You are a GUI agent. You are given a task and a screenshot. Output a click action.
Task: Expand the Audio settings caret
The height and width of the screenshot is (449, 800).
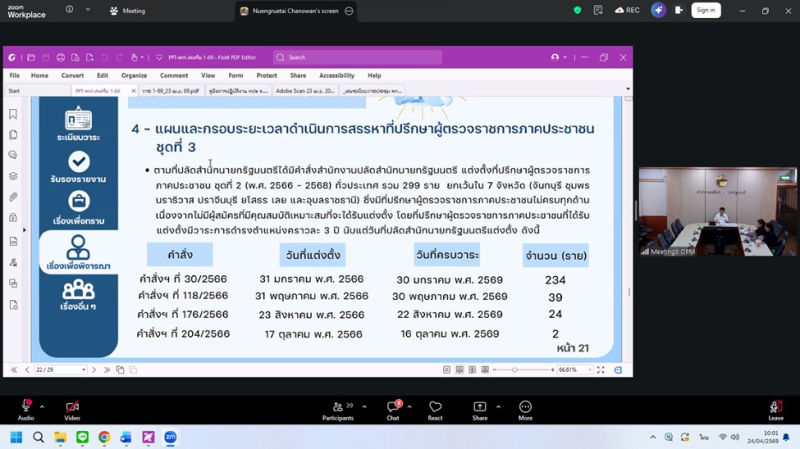42,407
